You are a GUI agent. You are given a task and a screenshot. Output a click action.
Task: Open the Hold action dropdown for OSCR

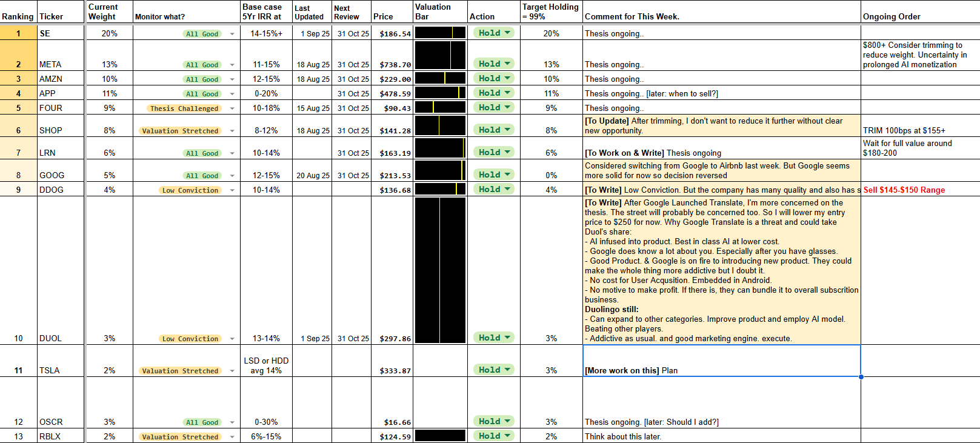494,421
